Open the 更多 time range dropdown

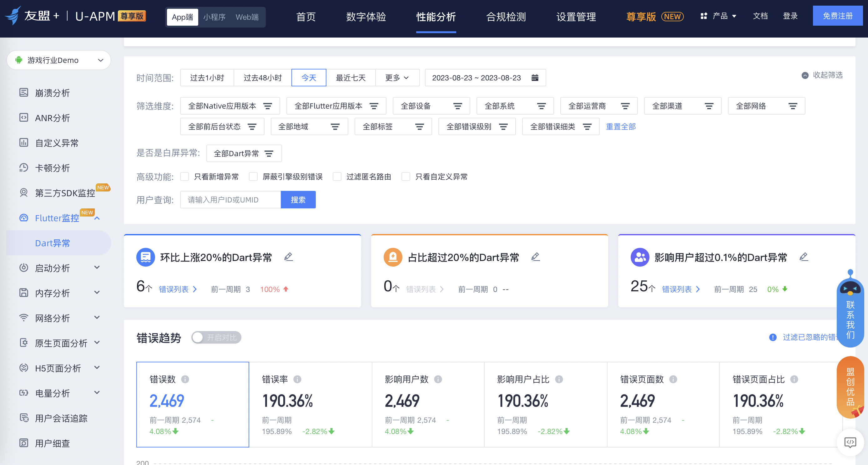pyautogui.click(x=397, y=78)
